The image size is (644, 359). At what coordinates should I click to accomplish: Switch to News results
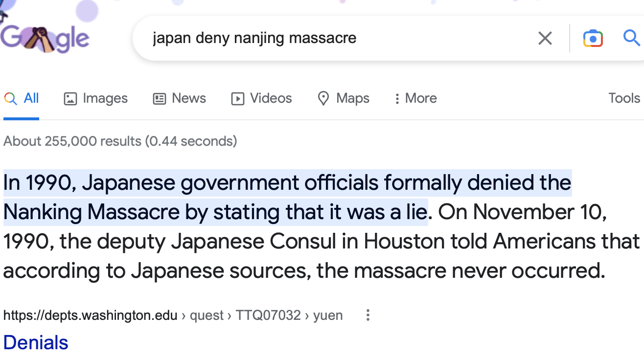[179, 98]
